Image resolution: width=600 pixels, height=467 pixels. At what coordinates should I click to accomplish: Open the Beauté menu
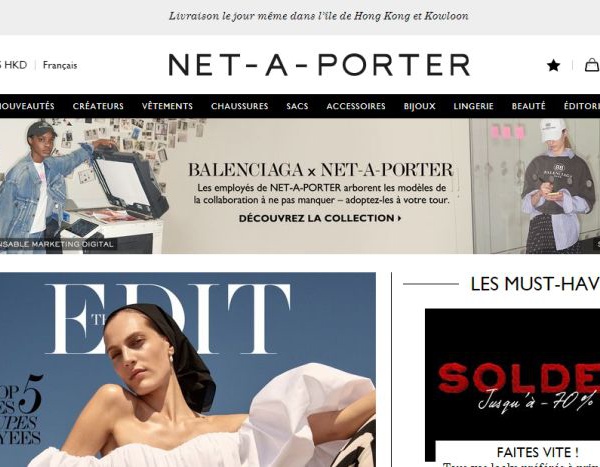tap(528, 106)
